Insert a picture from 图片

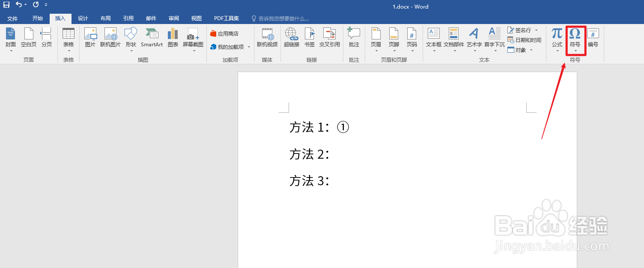click(x=90, y=39)
